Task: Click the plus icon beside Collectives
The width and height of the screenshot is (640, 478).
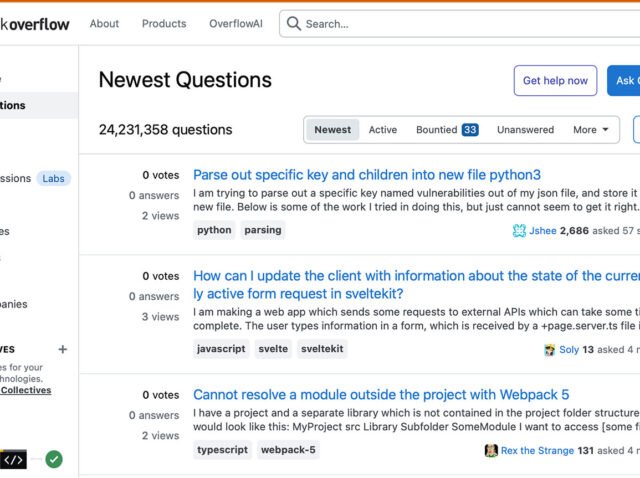Action: coord(62,349)
